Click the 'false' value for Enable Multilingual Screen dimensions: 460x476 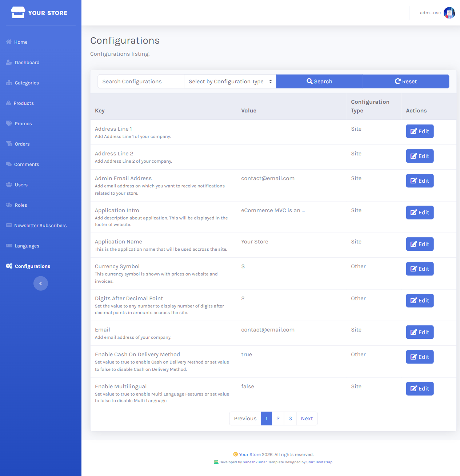point(248,386)
